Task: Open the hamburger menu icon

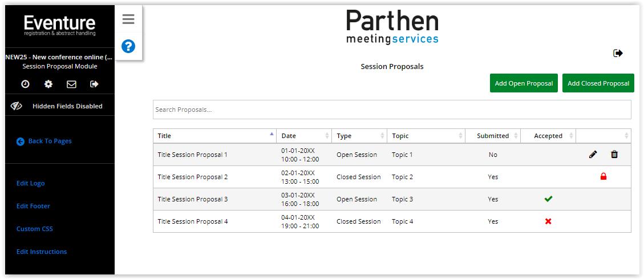Action: pos(128,19)
